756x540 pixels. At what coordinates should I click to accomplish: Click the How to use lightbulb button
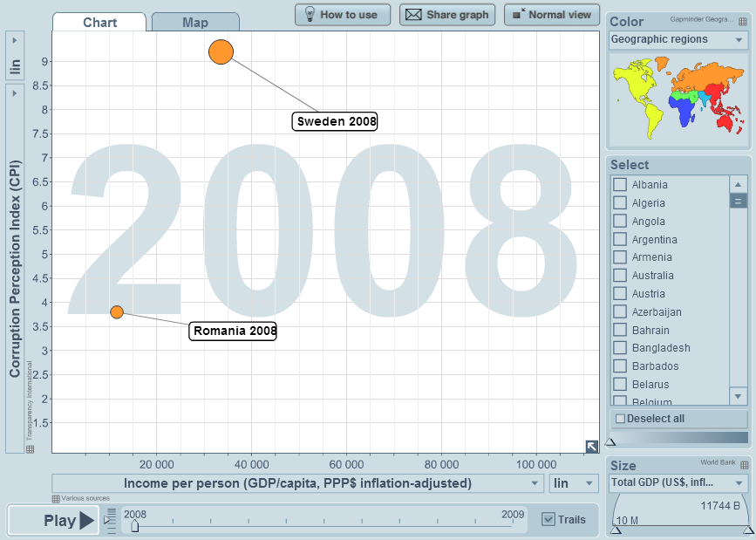341,15
